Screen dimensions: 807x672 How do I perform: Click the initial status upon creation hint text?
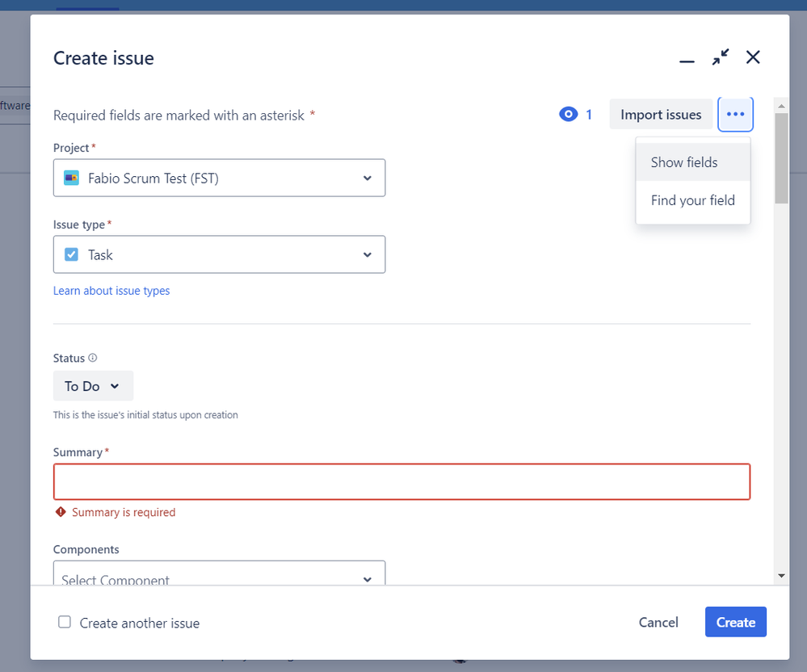point(145,414)
